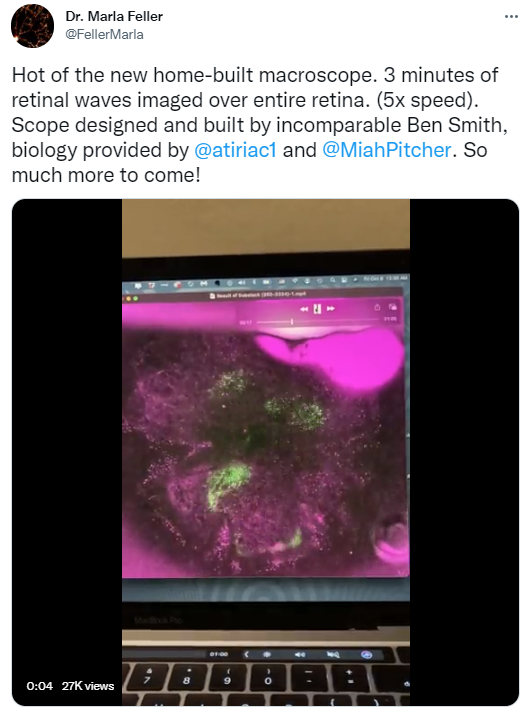Click the Spotlight search icon in menu bar
The image size is (528, 715).
tap(332, 280)
